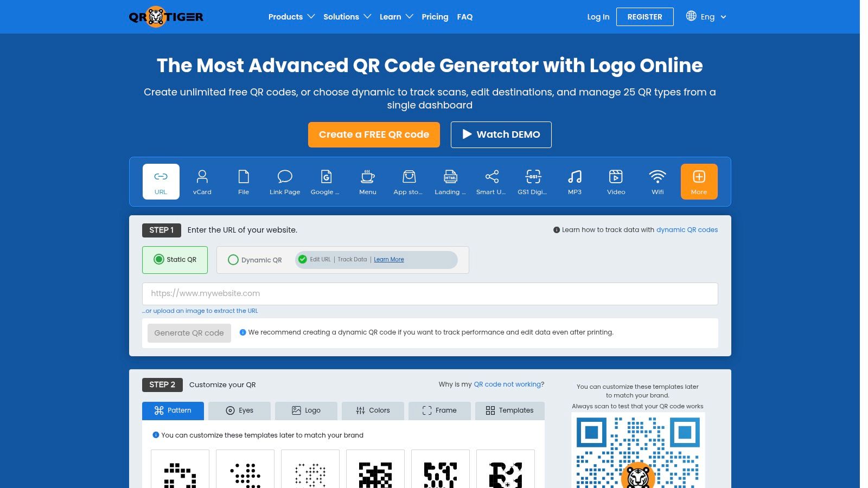Open the Learn More link

[389, 259]
